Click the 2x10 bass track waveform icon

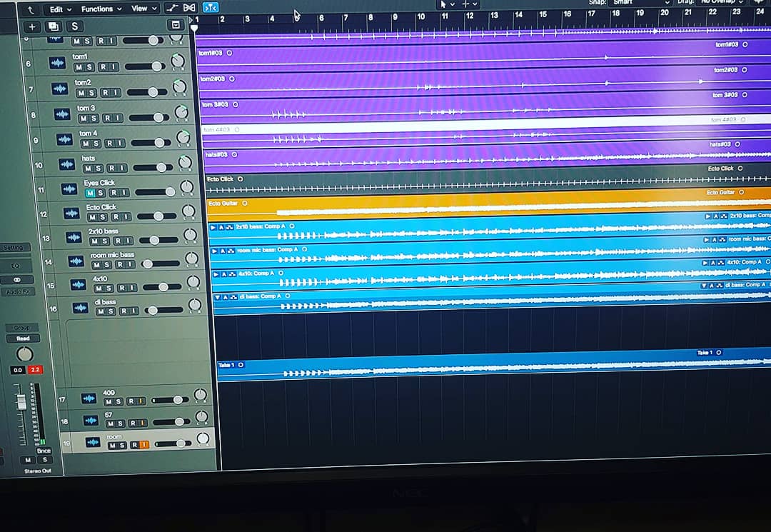pos(74,238)
